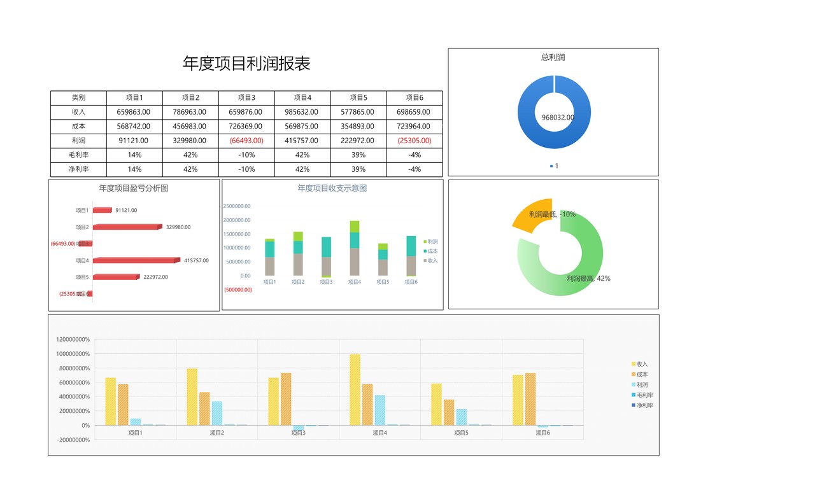Click the 年度项目收支示意图 chart title
815x504 pixels.
[332, 188]
